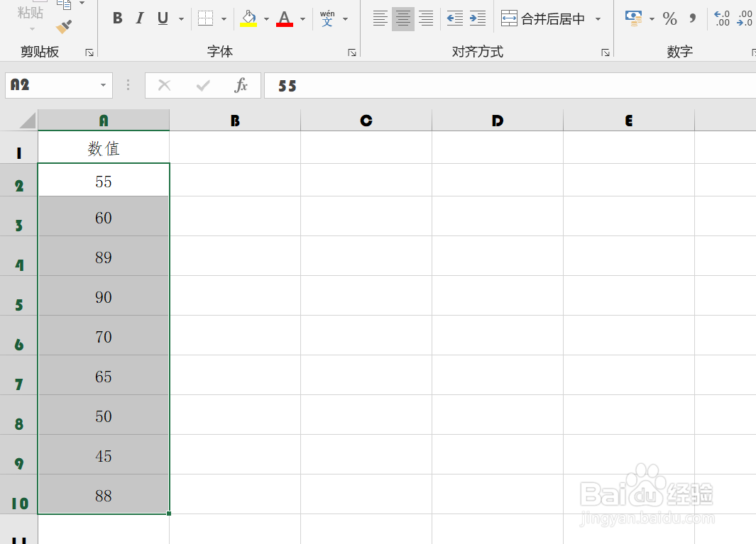
Task: Apply red font color
Action: (x=285, y=18)
